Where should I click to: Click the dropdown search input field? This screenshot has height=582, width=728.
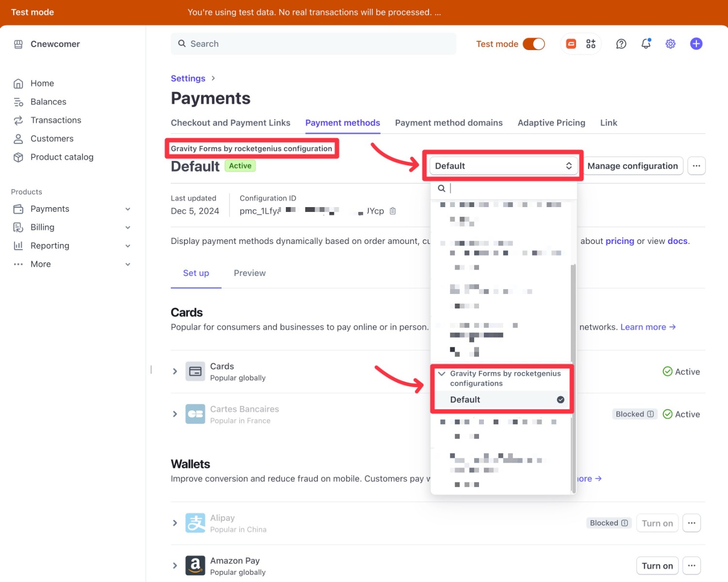(x=504, y=188)
